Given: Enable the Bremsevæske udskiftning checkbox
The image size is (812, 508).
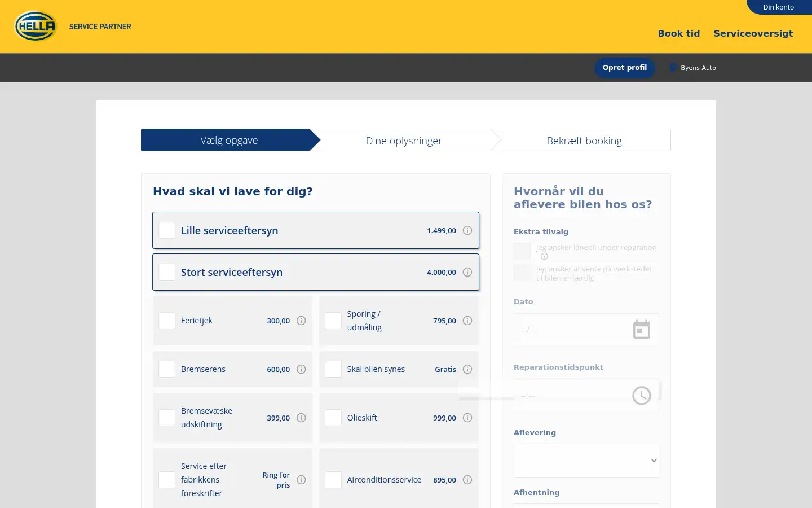Looking at the screenshot, I should pos(167,418).
